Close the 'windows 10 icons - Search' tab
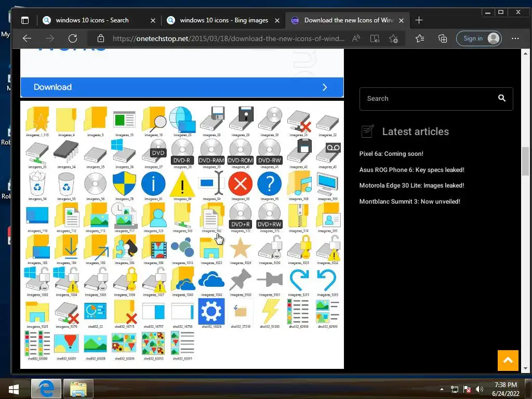 coord(153,21)
